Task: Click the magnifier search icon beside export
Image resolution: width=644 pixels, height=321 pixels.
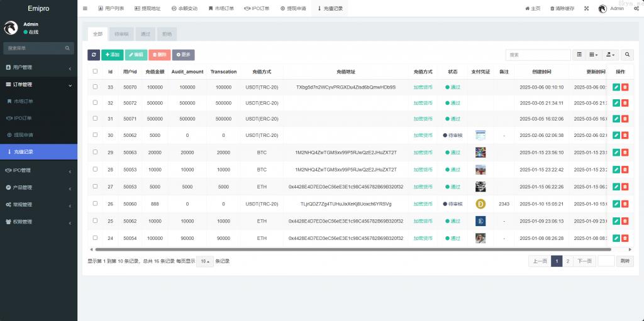Action: click(627, 55)
